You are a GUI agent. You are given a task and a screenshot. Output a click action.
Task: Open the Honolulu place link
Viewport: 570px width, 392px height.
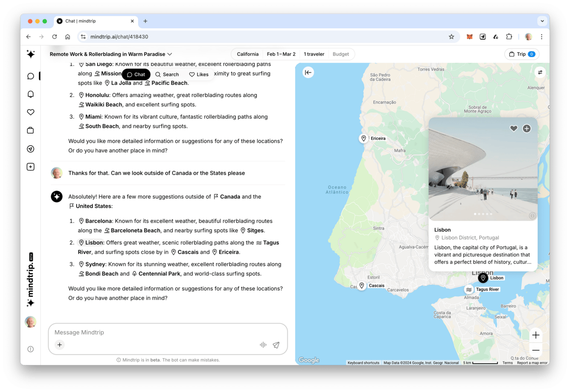pos(94,95)
